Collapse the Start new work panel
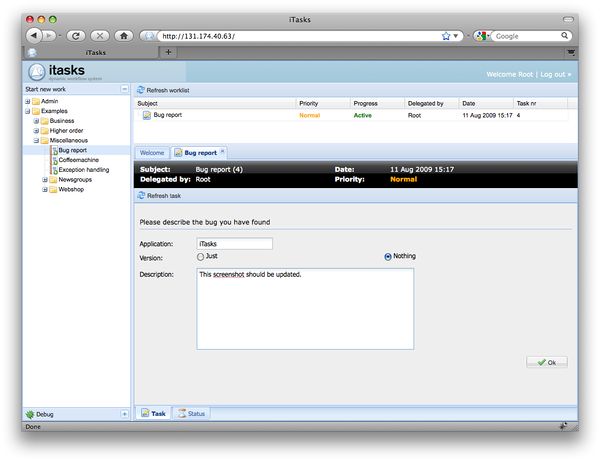The image size is (600, 461). point(124,89)
